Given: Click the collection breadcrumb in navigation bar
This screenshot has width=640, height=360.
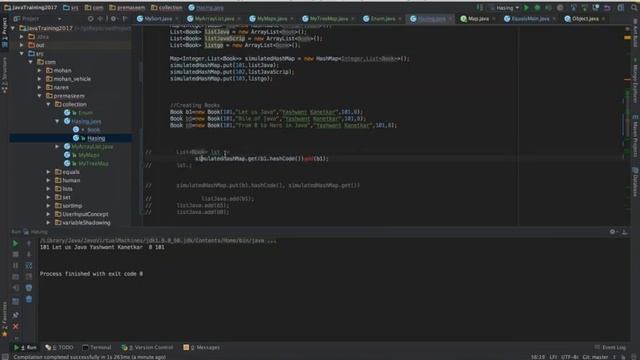Looking at the screenshot, I should 167,8.
